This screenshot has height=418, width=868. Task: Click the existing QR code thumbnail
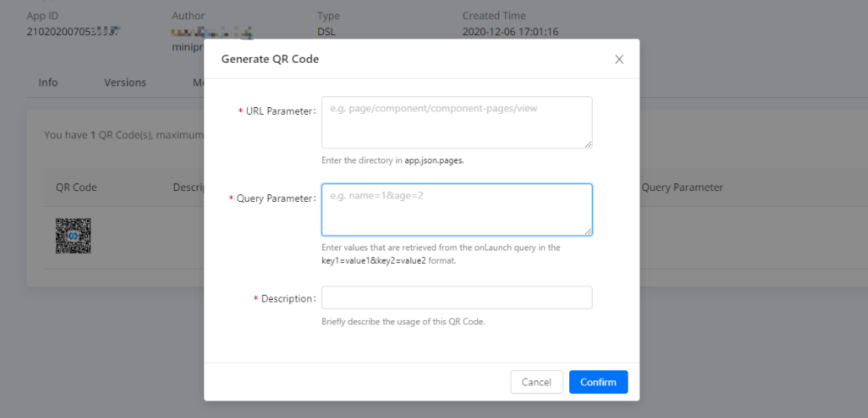point(74,236)
